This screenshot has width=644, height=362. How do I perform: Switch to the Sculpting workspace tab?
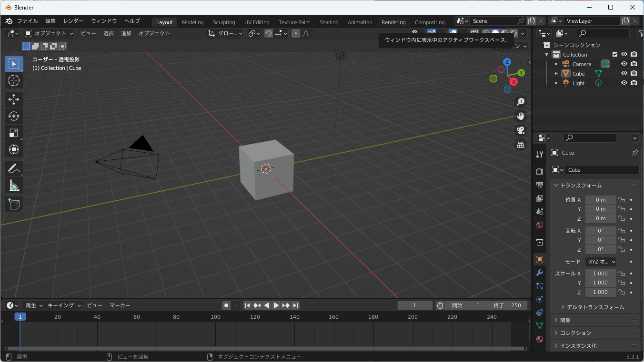[224, 22]
